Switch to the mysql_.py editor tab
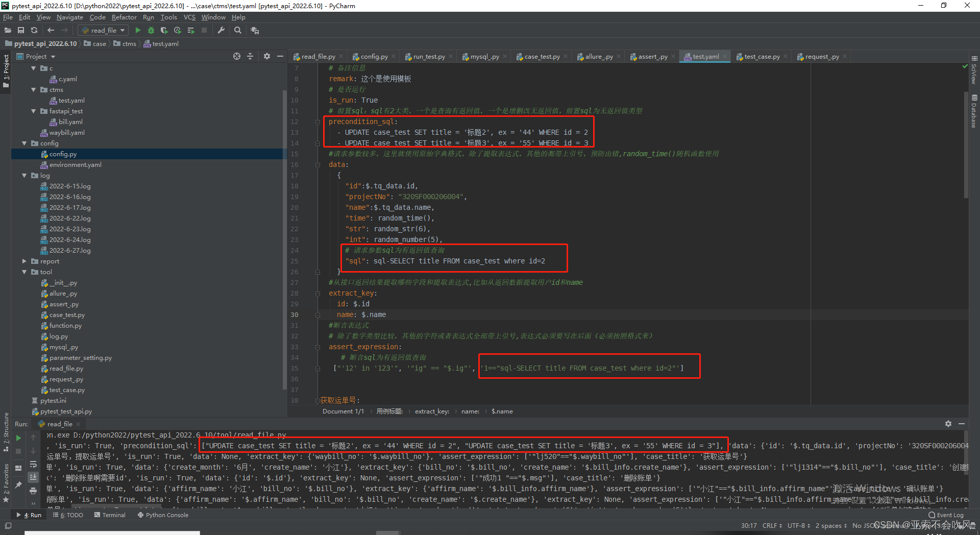Screen dimensions: 980x535 pyautogui.click(x=484, y=57)
